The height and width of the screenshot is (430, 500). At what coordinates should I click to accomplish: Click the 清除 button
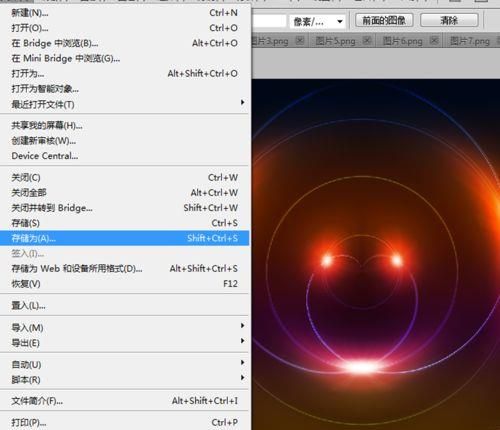tap(449, 21)
